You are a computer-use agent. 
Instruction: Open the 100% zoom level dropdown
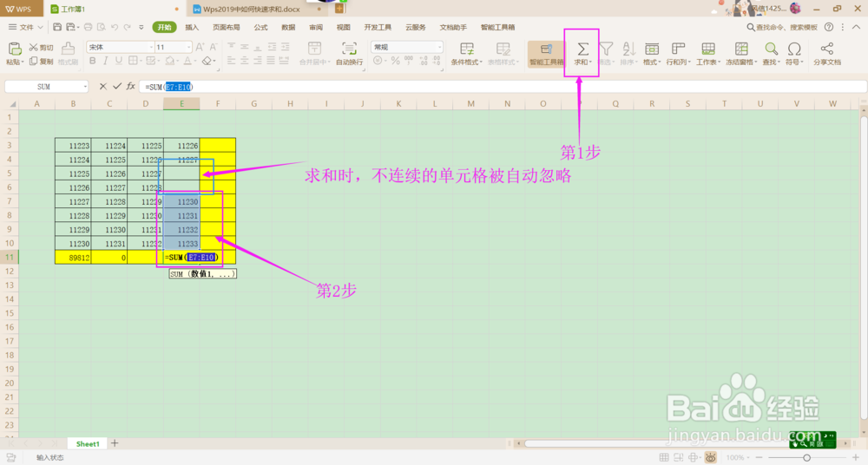(x=737, y=457)
